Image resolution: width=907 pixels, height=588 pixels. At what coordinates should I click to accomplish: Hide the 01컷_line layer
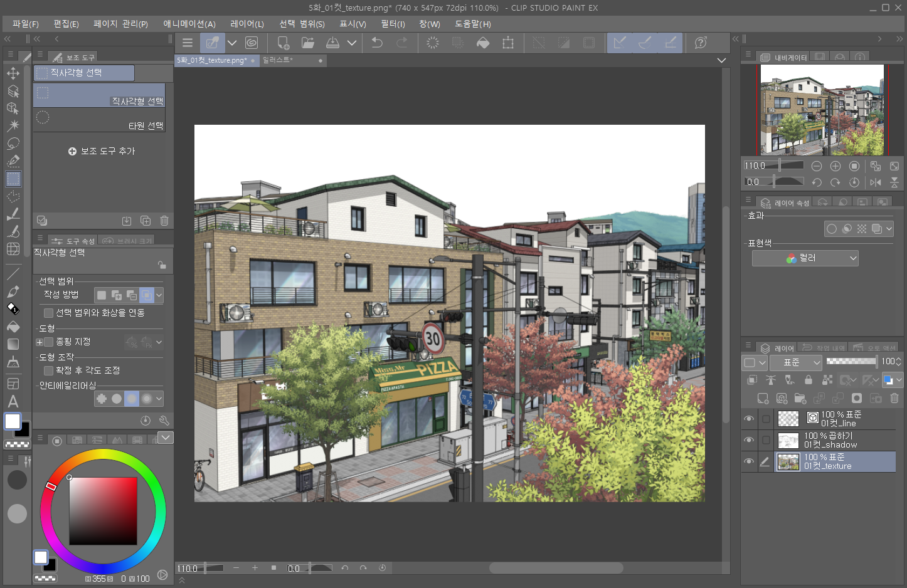749,419
